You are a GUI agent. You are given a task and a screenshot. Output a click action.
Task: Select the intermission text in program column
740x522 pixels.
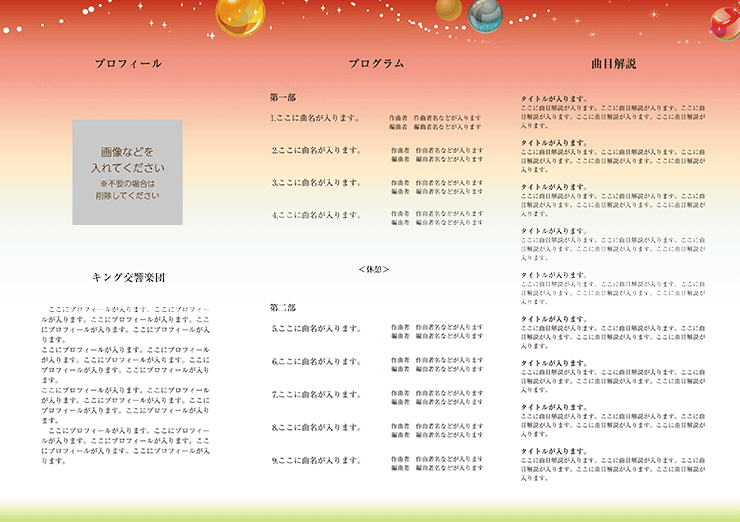point(373,269)
